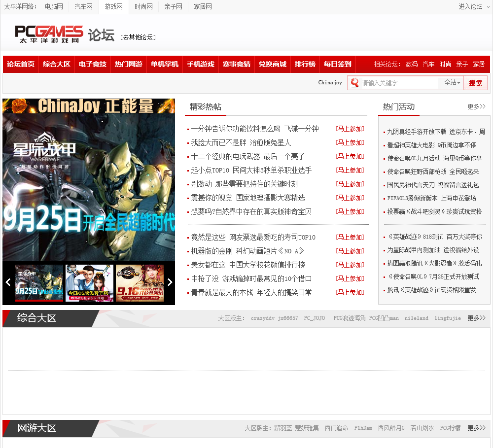Click the 去其他论坛 link
493x448 pixels.
[138, 37]
